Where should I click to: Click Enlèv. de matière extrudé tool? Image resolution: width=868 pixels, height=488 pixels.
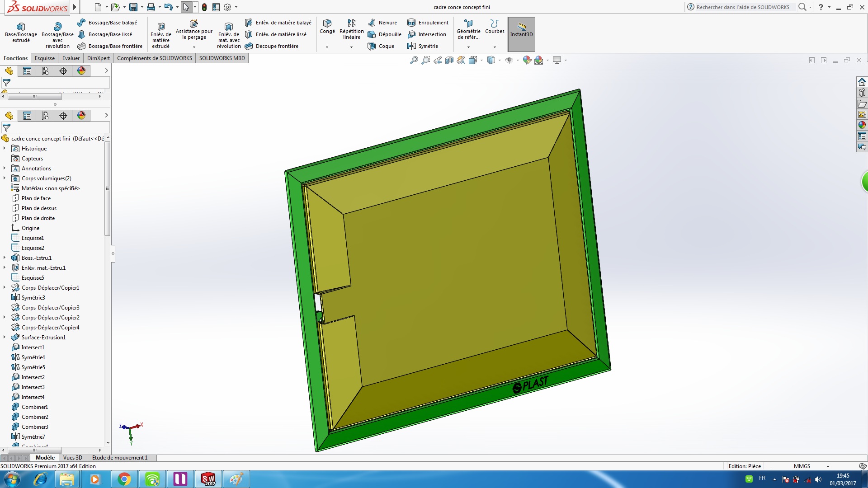click(x=160, y=34)
